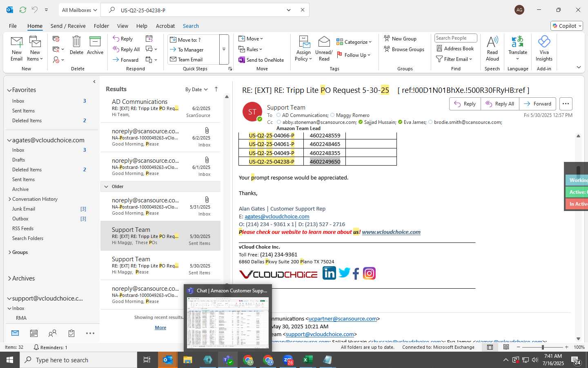Screen dimensions: 588x368
Task: Open the Address Book
Action: pos(455,49)
